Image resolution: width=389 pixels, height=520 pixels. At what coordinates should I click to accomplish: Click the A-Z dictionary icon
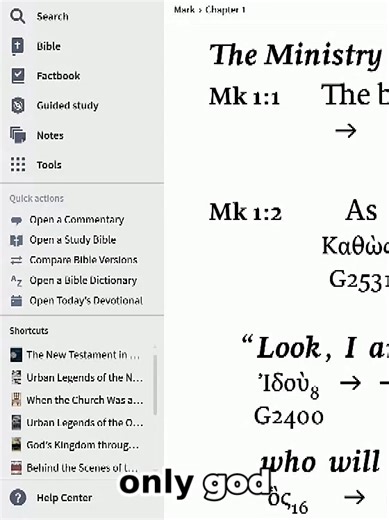tap(16, 281)
